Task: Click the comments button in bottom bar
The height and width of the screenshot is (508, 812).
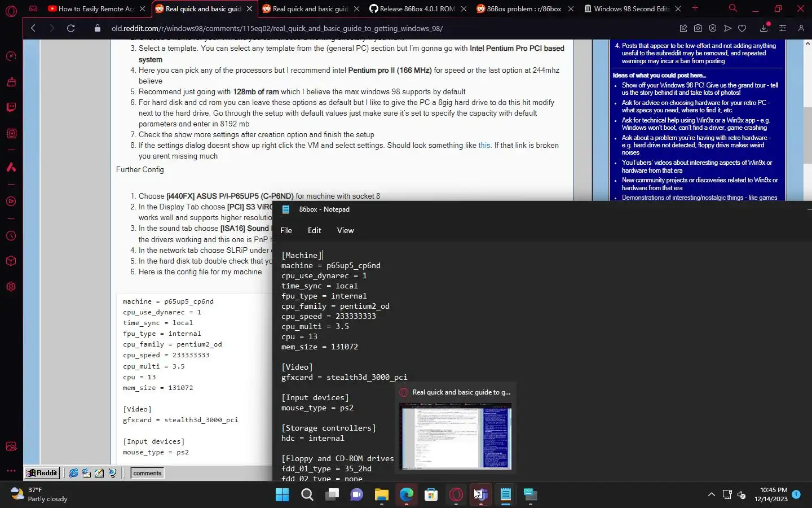Action: click(147, 473)
